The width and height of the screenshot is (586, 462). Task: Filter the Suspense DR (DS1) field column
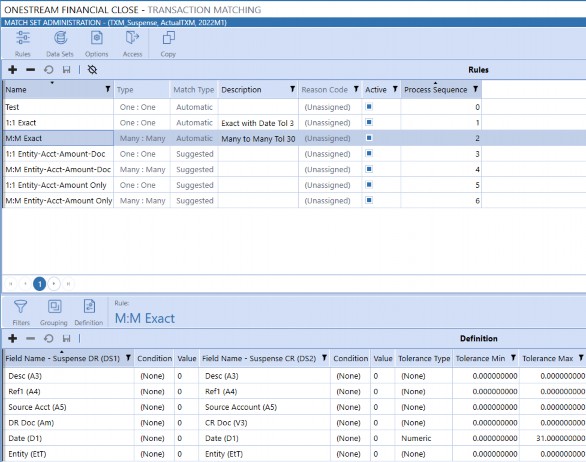pyautogui.click(x=128, y=358)
